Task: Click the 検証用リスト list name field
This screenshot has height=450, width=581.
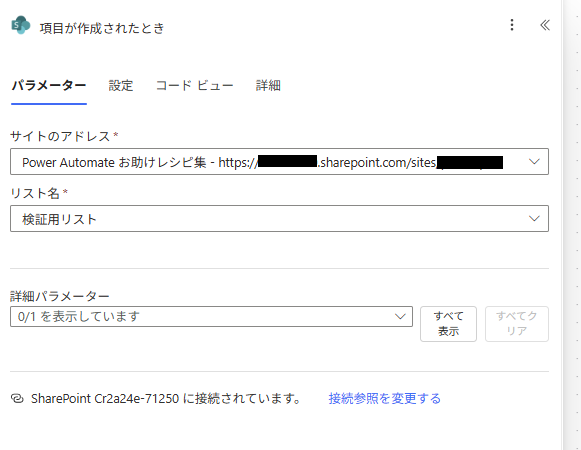Action: pos(279,219)
